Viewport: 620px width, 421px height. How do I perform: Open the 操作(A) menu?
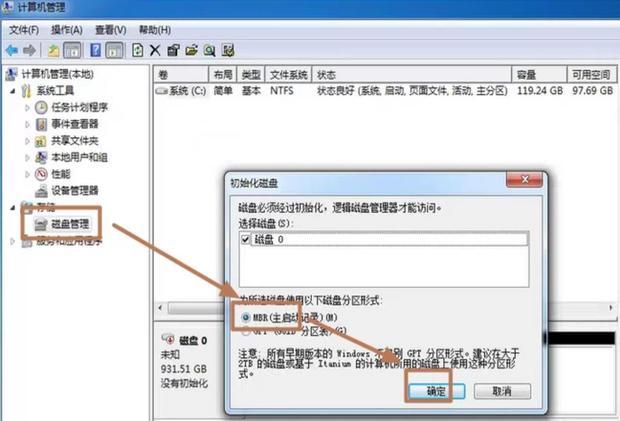pyautogui.click(x=67, y=30)
